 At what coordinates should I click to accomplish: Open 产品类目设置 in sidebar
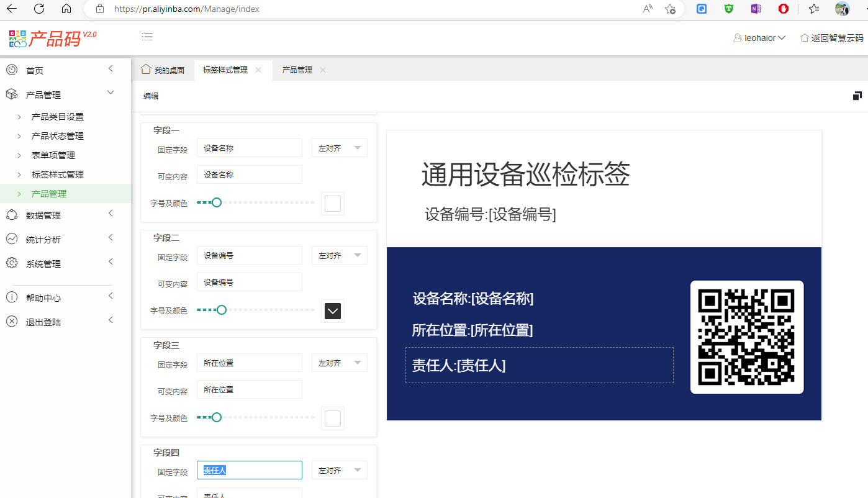click(x=57, y=117)
